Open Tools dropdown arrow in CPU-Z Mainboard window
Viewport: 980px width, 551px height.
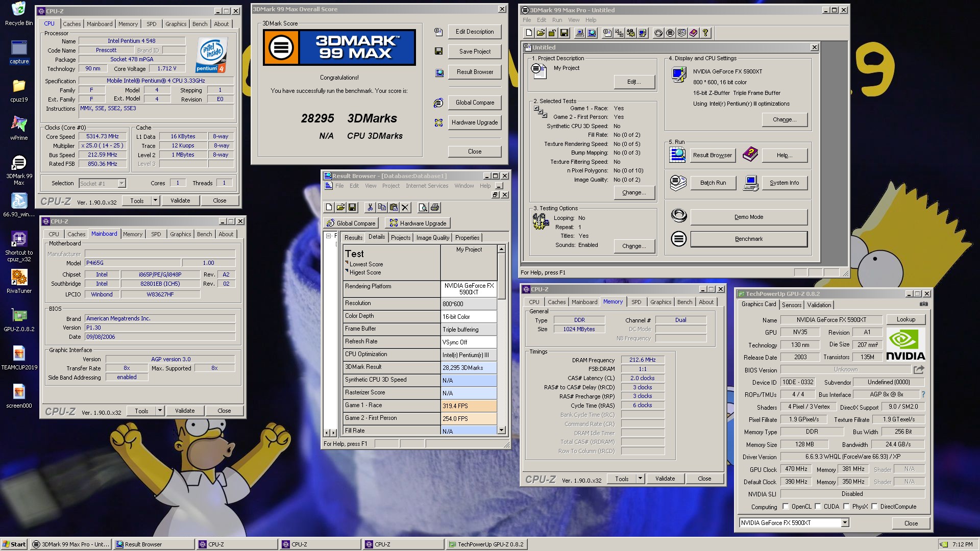tap(160, 411)
